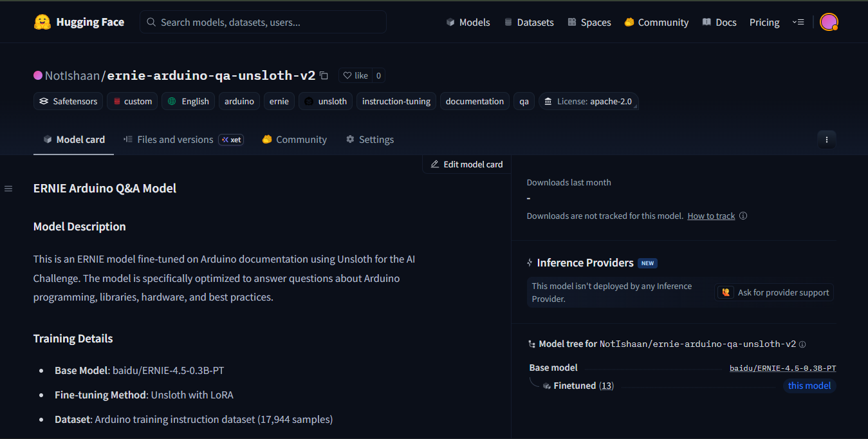The width and height of the screenshot is (868, 439).
Task: Select the qa tag
Action: 524,101
